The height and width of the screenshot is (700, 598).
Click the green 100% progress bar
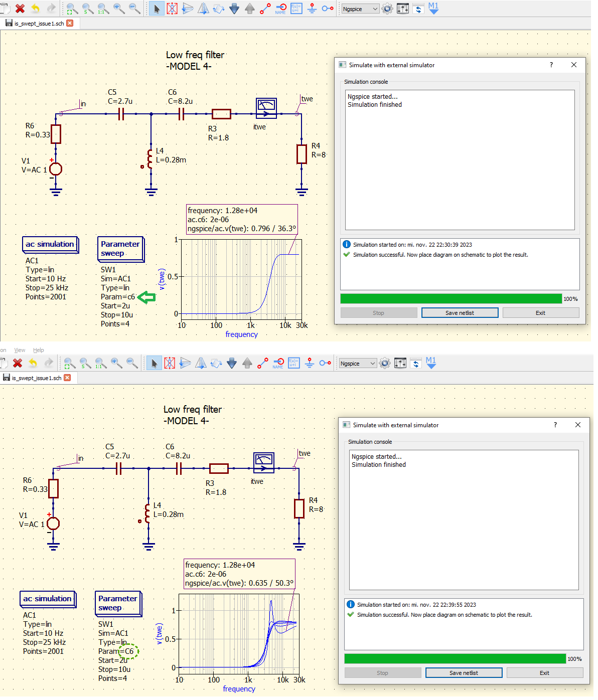(x=451, y=298)
